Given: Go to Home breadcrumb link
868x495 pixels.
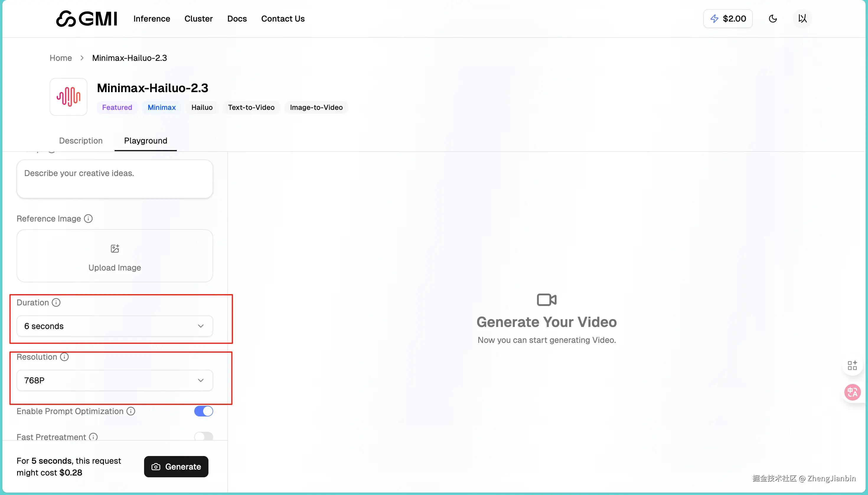Looking at the screenshot, I should 61,58.
